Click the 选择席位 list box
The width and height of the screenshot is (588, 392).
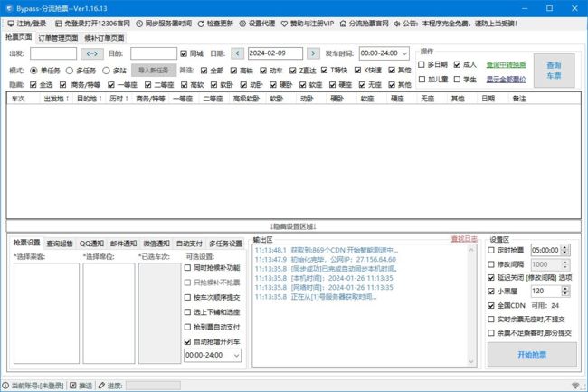(x=109, y=313)
